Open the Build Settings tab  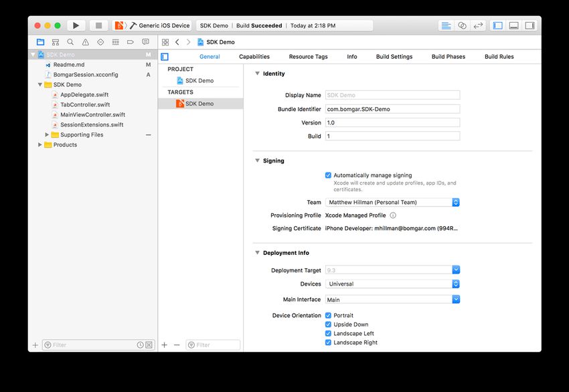coord(394,57)
